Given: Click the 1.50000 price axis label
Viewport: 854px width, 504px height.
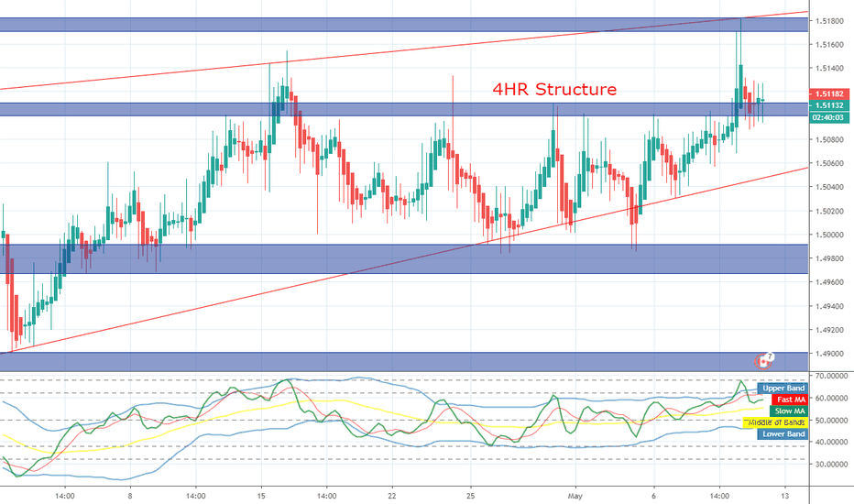Looking at the screenshot, I should tap(829, 235).
